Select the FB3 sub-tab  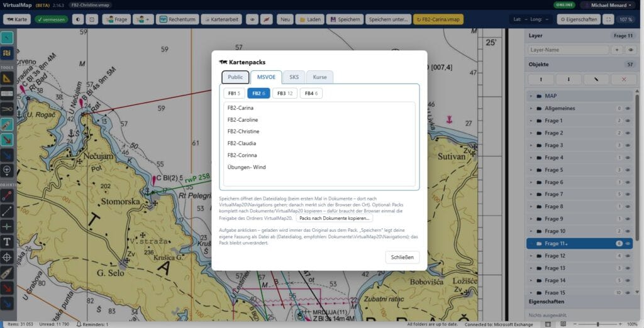(x=285, y=93)
